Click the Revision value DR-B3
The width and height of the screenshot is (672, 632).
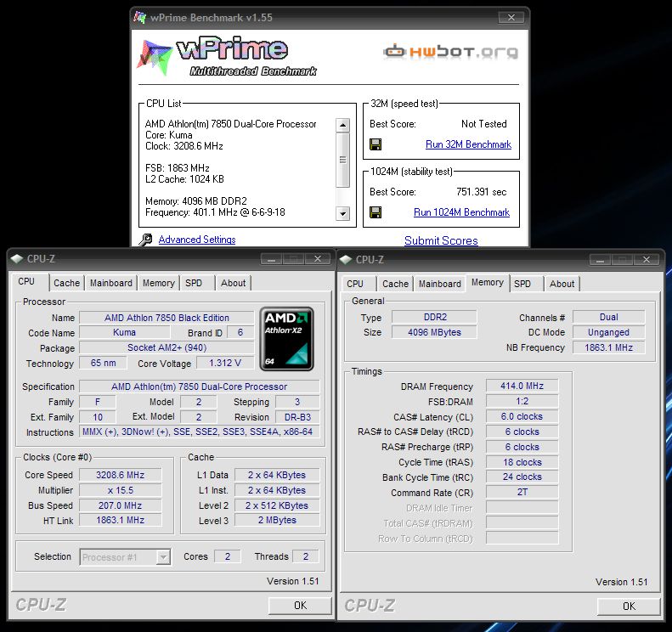(297, 417)
